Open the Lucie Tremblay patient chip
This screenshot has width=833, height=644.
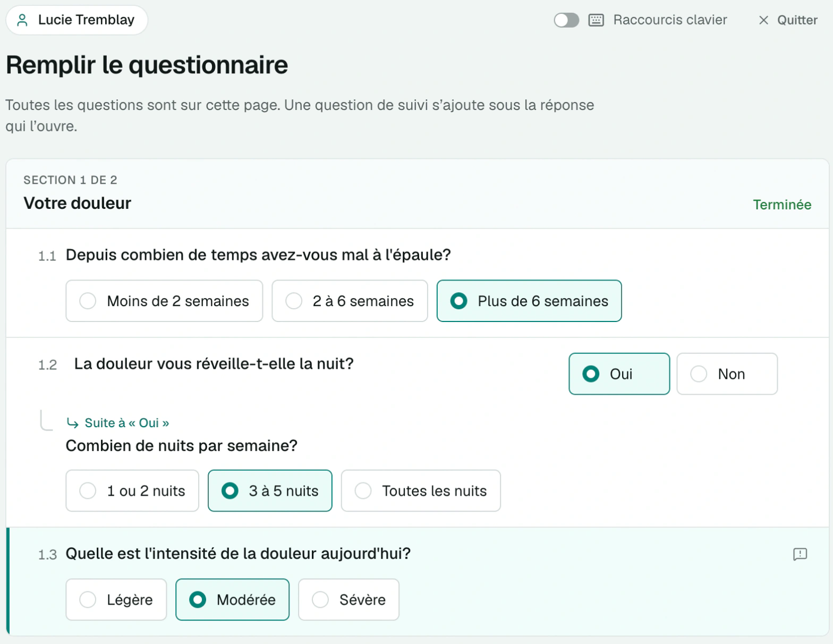tap(76, 20)
